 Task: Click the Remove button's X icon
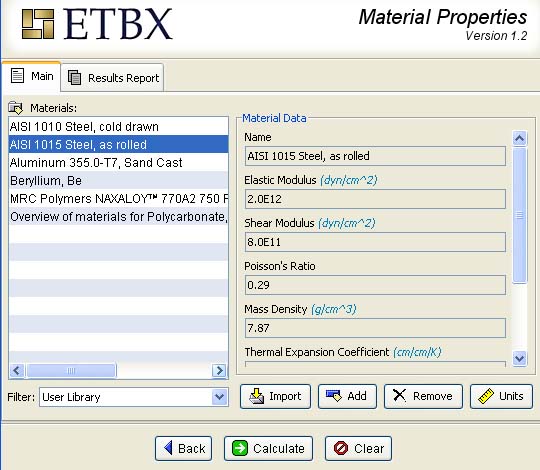399,395
